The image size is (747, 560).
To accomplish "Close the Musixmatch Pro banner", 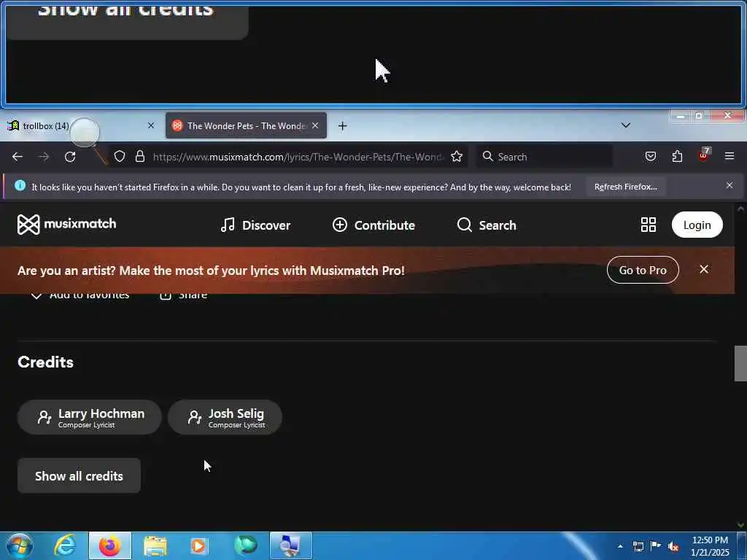I will [x=704, y=270].
